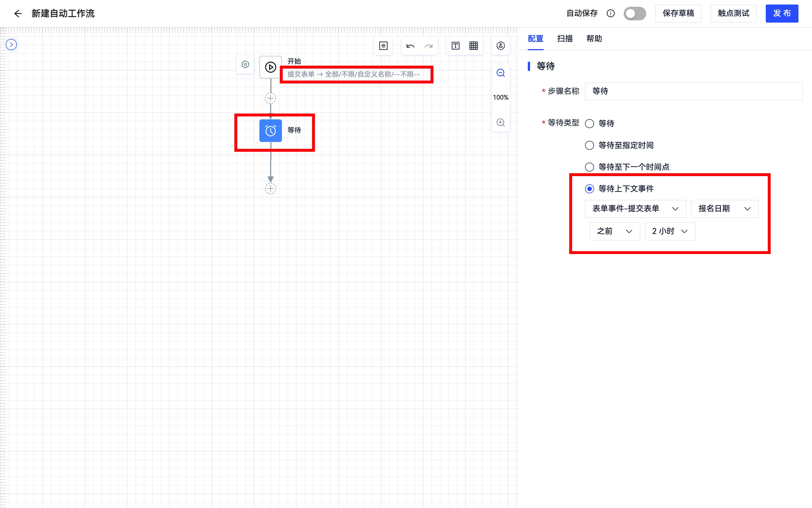Zoom in using the plus magnifier
The image size is (812, 508).
pos(501,122)
